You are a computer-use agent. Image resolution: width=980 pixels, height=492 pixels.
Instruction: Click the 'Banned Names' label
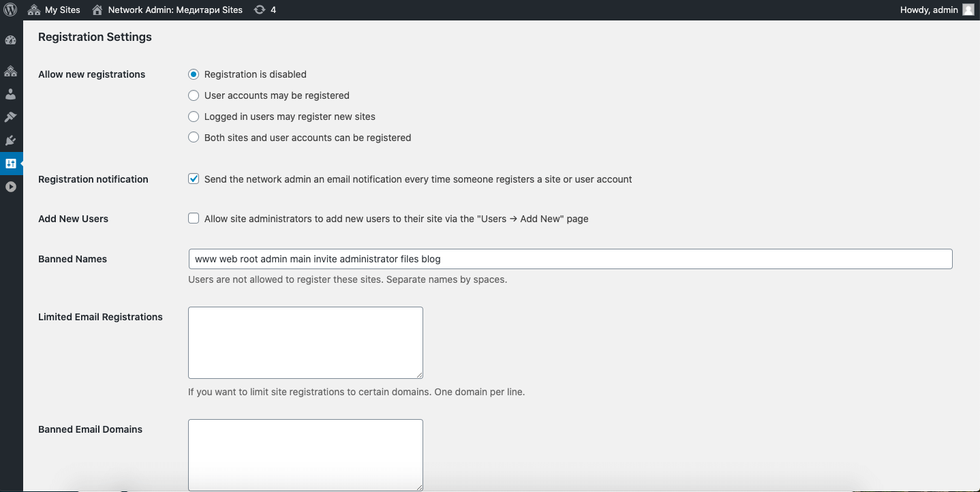point(72,259)
